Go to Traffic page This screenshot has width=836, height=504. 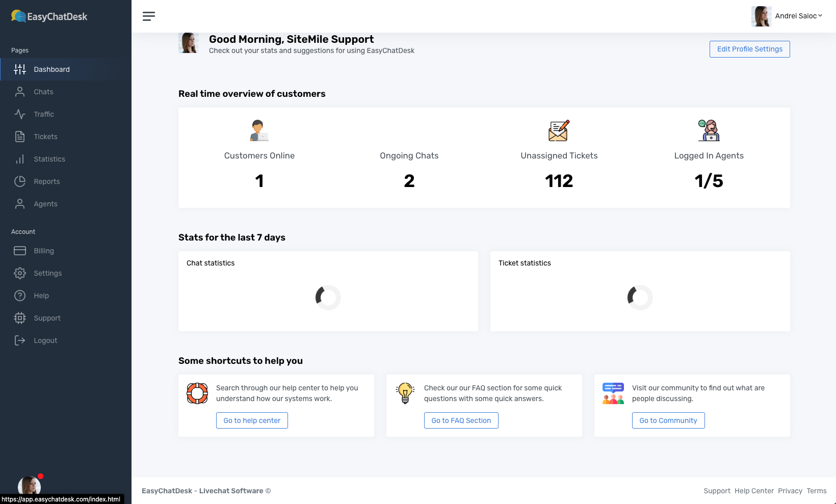(x=66, y=114)
